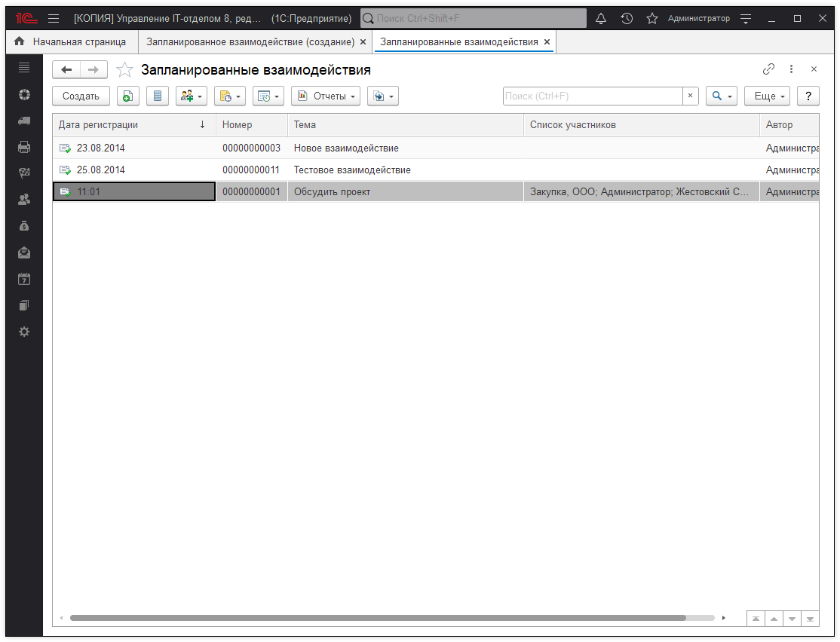Open the lifebuoy support section in sidebar
Screen dimensions: 840x642
[24, 94]
